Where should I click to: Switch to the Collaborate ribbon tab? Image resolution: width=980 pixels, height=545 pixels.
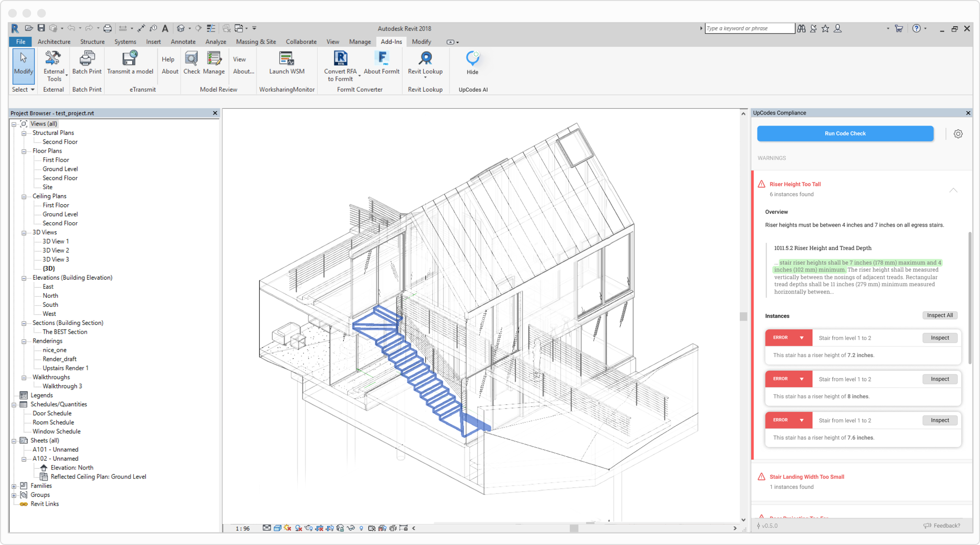pyautogui.click(x=301, y=42)
